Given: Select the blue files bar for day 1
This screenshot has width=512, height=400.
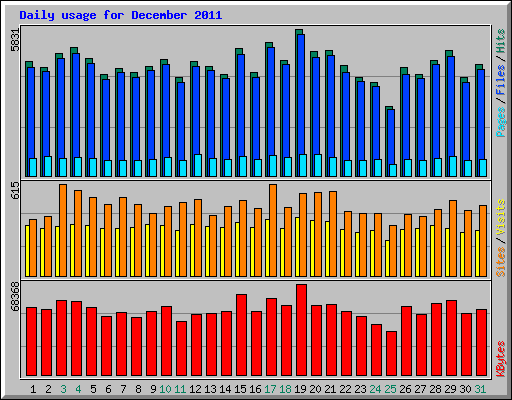Looking at the screenshot, I should (x=31, y=113).
